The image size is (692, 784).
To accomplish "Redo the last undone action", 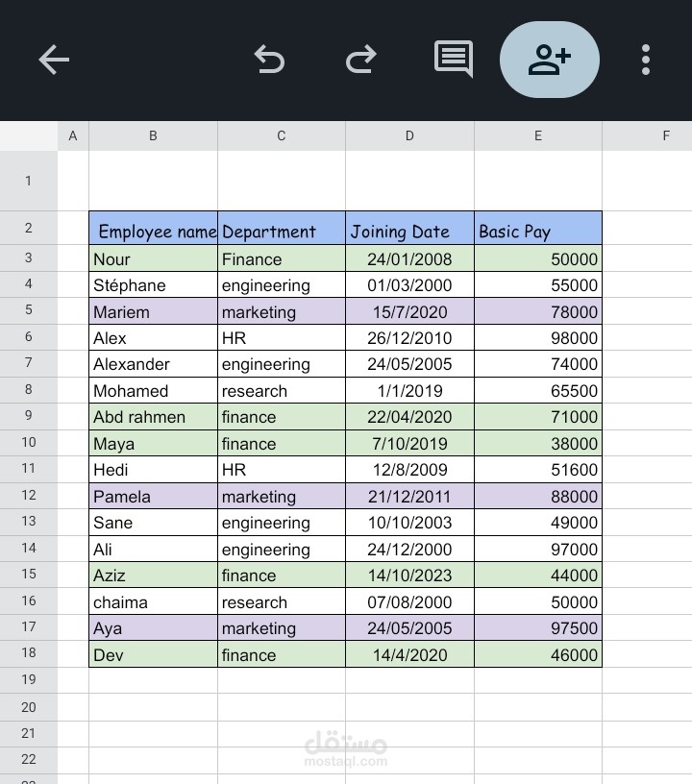I will (x=361, y=60).
